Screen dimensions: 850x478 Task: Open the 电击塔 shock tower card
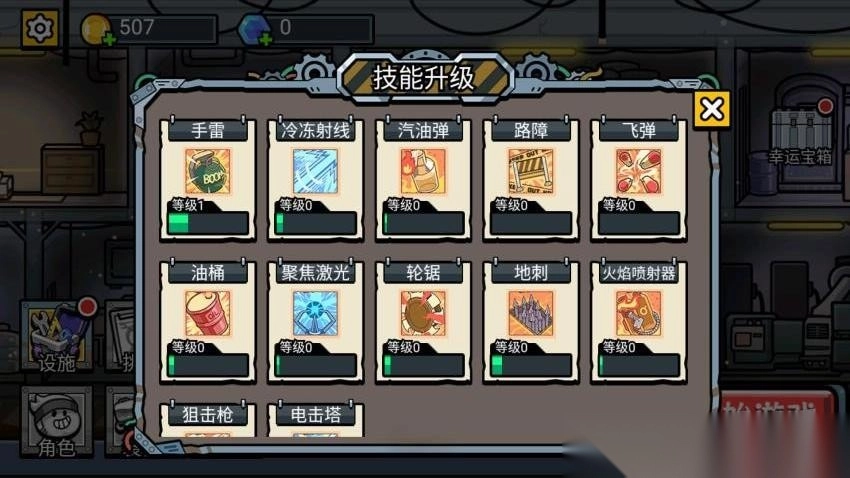(315, 419)
